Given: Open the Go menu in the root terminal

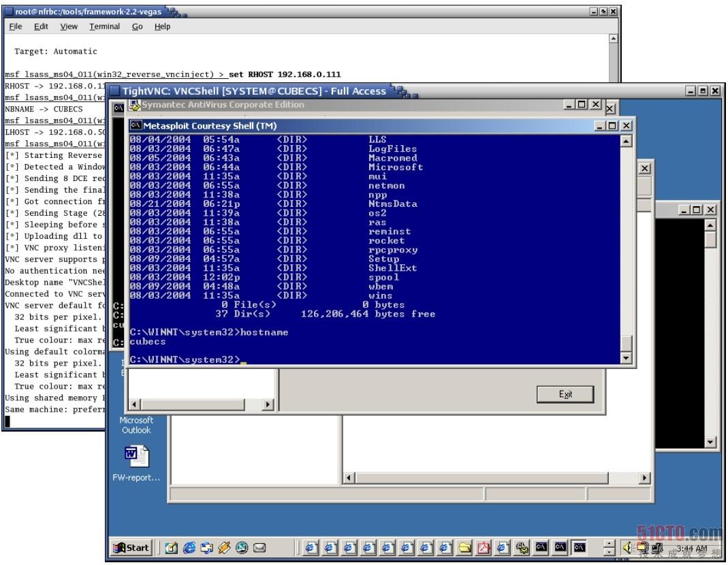Looking at the screenshot, I should click(137, 27).
